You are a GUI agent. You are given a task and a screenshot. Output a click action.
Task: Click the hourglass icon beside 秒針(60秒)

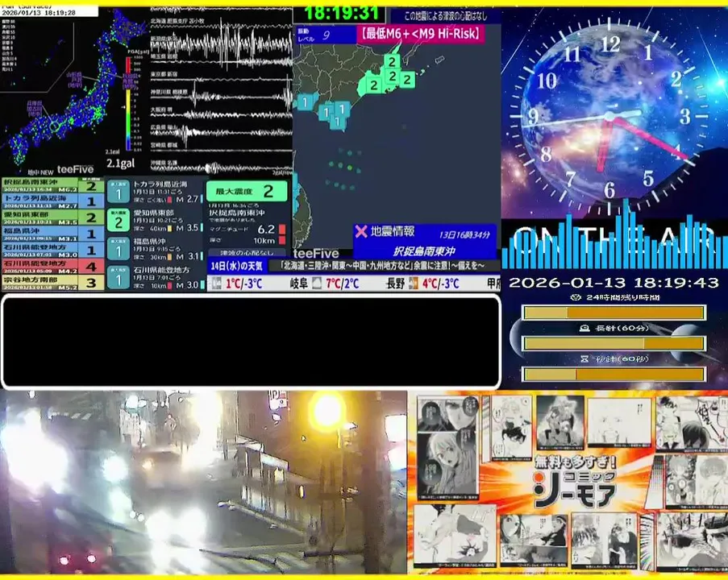coord(584,358)
